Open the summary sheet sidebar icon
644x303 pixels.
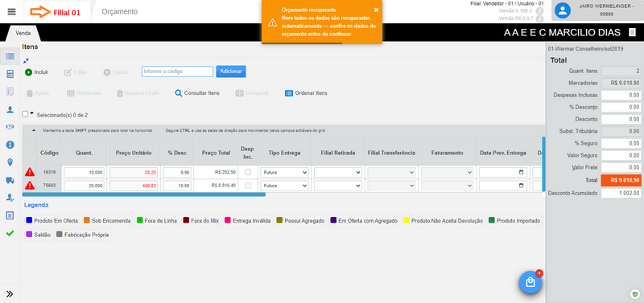pos(10,215)
